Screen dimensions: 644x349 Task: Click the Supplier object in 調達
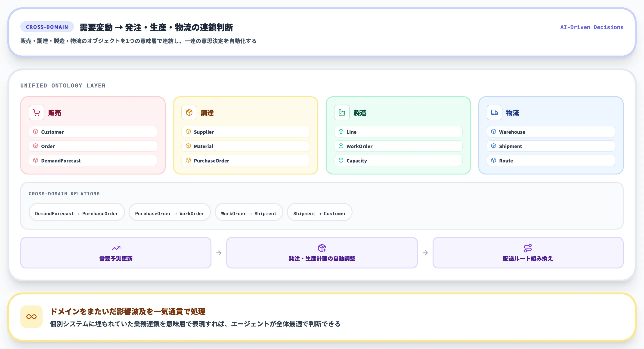pos(245,132)
